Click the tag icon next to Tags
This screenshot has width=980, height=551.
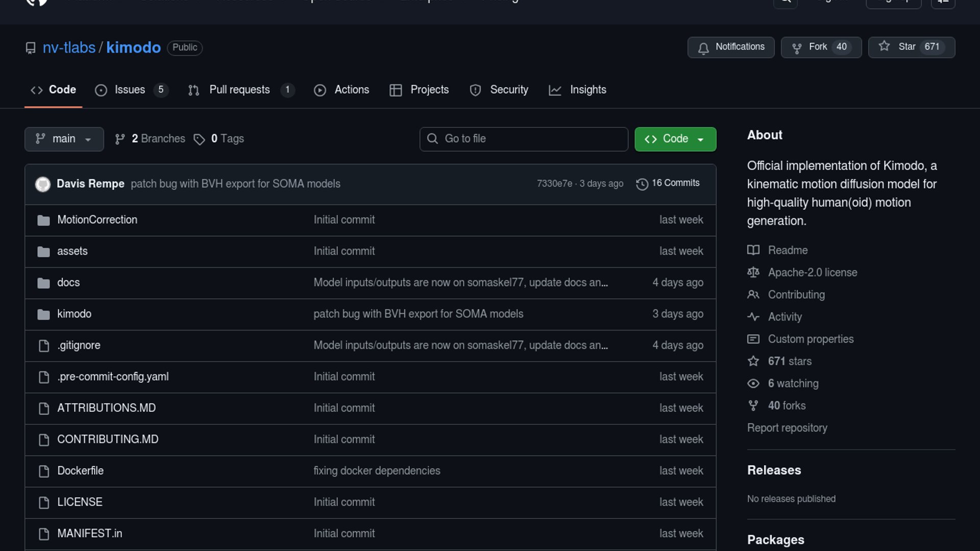(199, 139)
